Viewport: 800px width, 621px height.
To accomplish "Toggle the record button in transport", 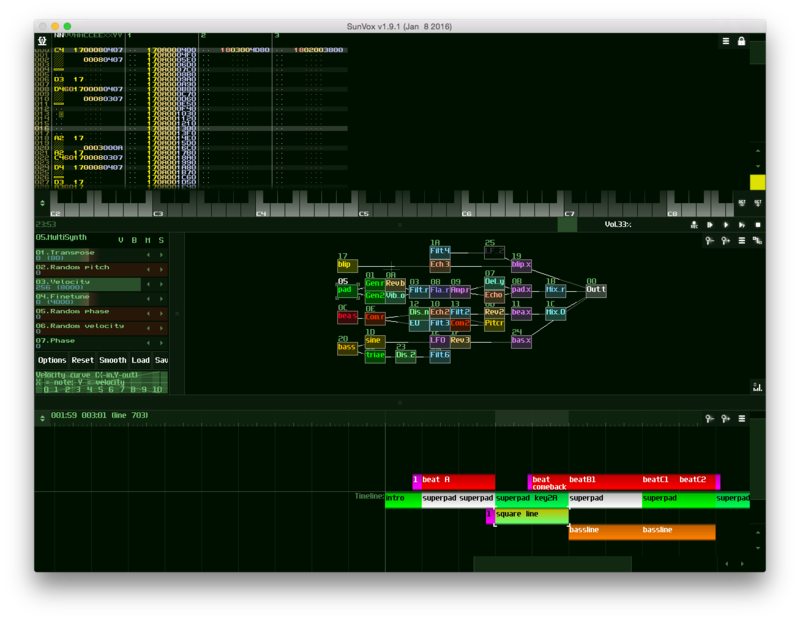I will [694, 225].
